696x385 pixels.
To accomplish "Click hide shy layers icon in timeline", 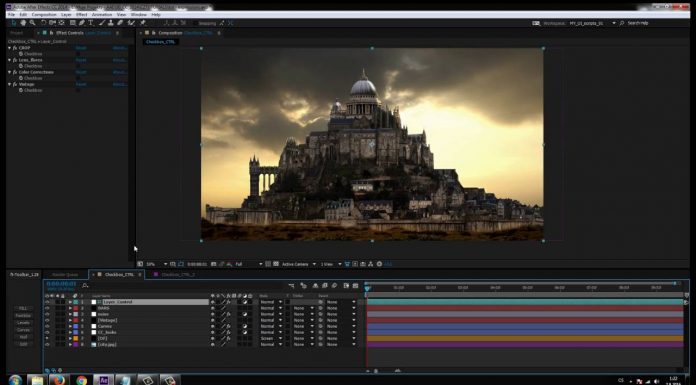I will [x=315, y=286].
